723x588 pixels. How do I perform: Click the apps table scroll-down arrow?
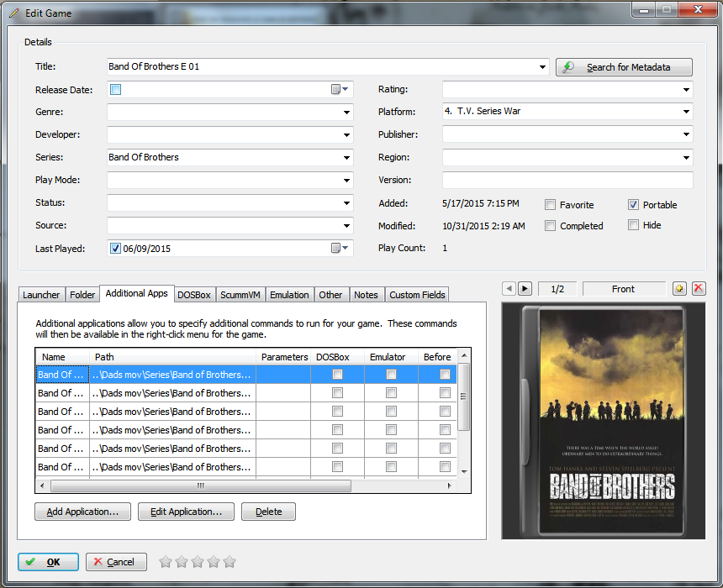[x=464, y=471]
